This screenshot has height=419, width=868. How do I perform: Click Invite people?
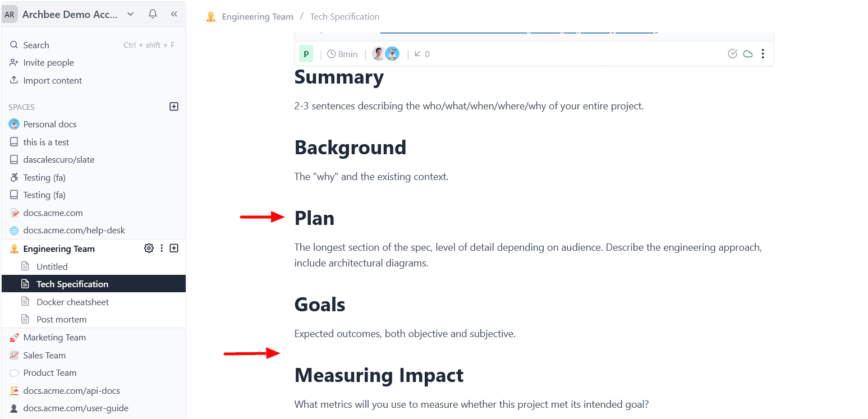(48, 63)
